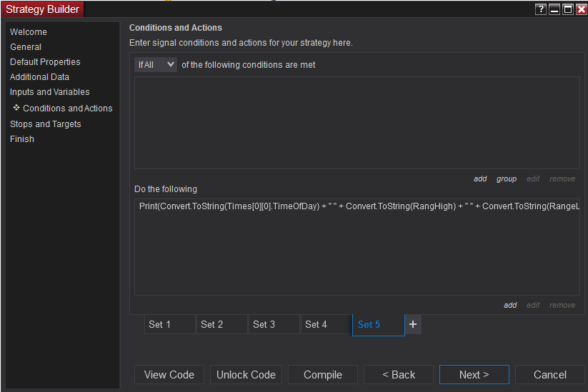Open the If All dropdown

pos(155,64)
